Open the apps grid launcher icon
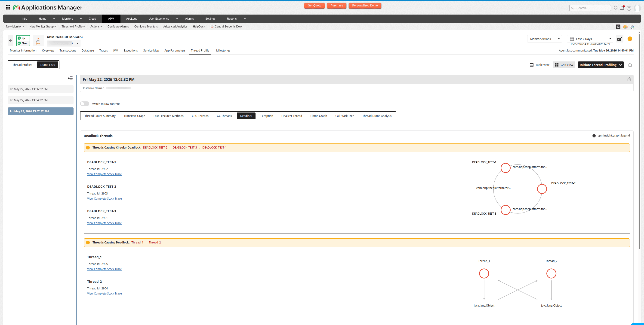644x325 pixels. [x=8, y=7]
